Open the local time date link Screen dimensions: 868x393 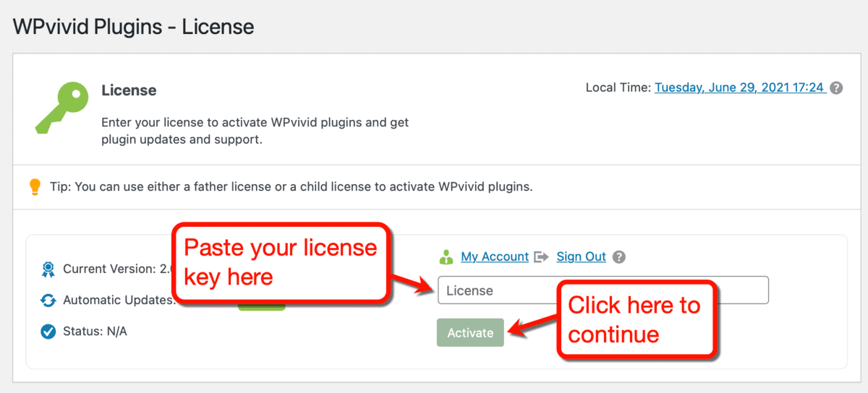(x=739, y=87)
